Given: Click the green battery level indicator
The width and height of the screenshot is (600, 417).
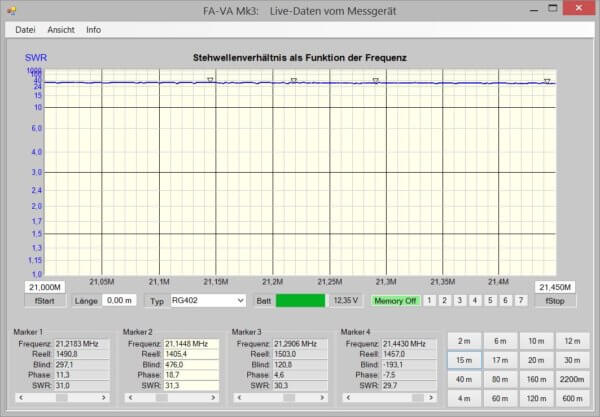Looking at the screenshot, I should click(x=300, y=301).
